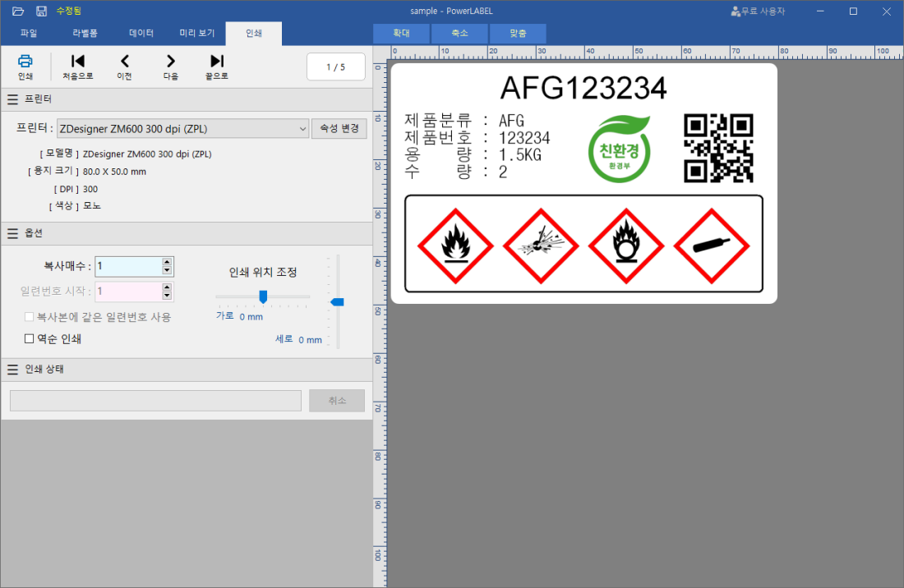Click the 가로 horizontal print position slider
Screen dimensions: 904x588
263,296
